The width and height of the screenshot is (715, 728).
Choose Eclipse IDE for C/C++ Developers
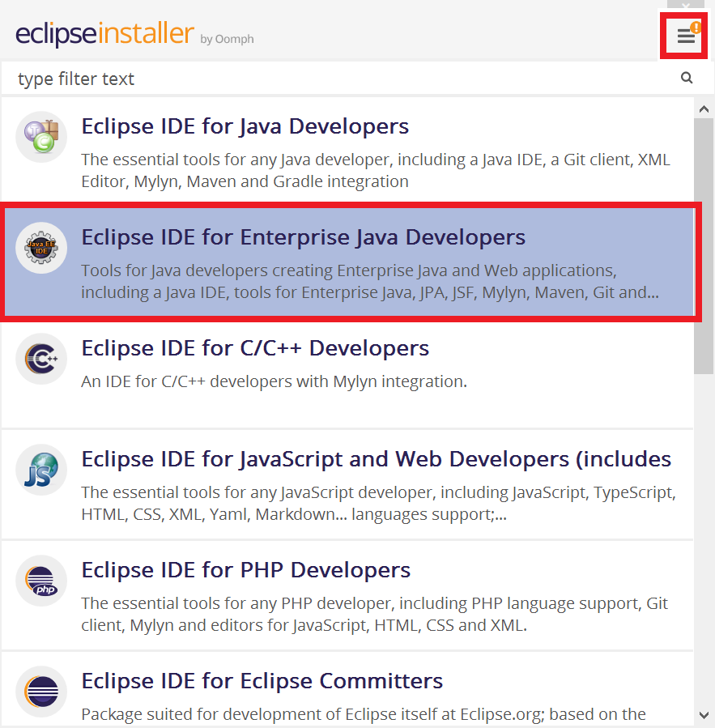click(x=347, y=375)
